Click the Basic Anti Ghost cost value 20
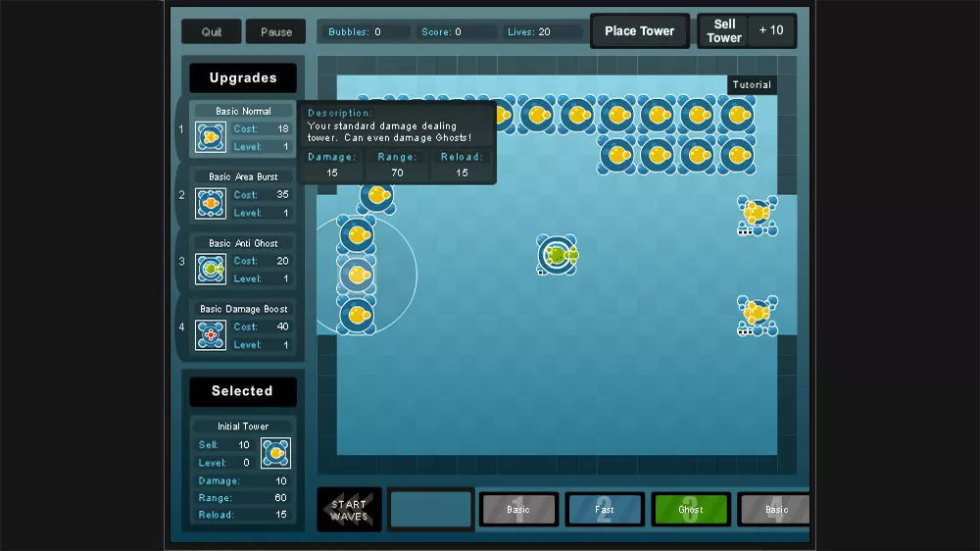Viewport: 980px width, 551px height. tap(282, 261)
